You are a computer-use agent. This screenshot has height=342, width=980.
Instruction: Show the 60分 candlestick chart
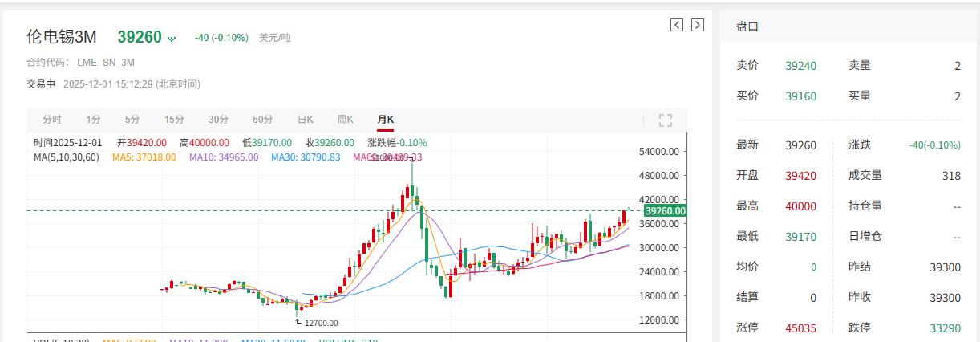[x=262, y=120]
